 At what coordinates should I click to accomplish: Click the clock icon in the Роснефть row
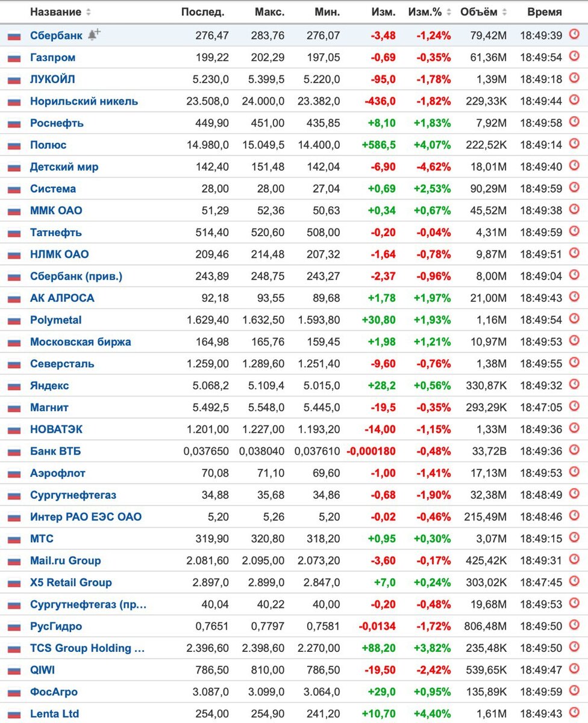click(574, 122)
